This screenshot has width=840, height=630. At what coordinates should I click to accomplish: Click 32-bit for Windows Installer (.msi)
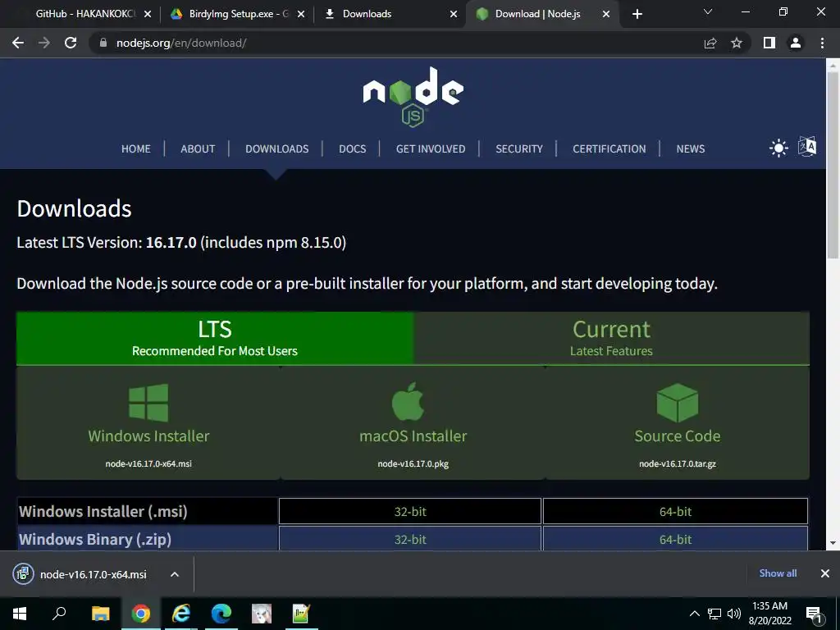coord(410,511)
